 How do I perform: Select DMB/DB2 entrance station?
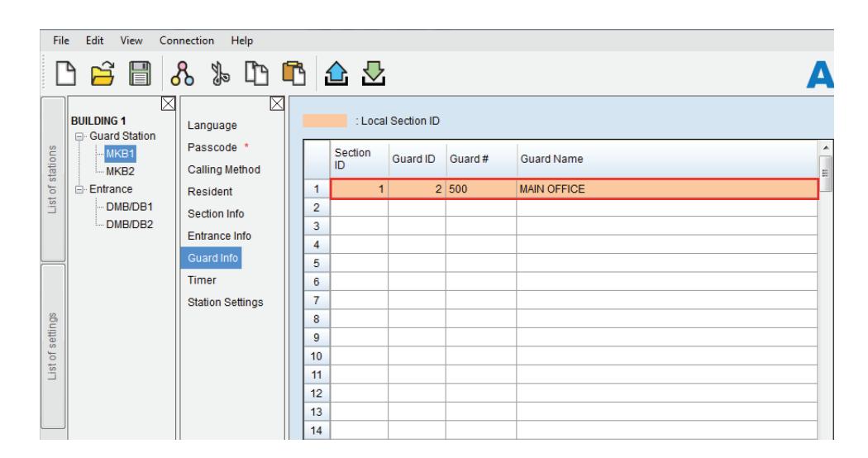click(130, 224)
